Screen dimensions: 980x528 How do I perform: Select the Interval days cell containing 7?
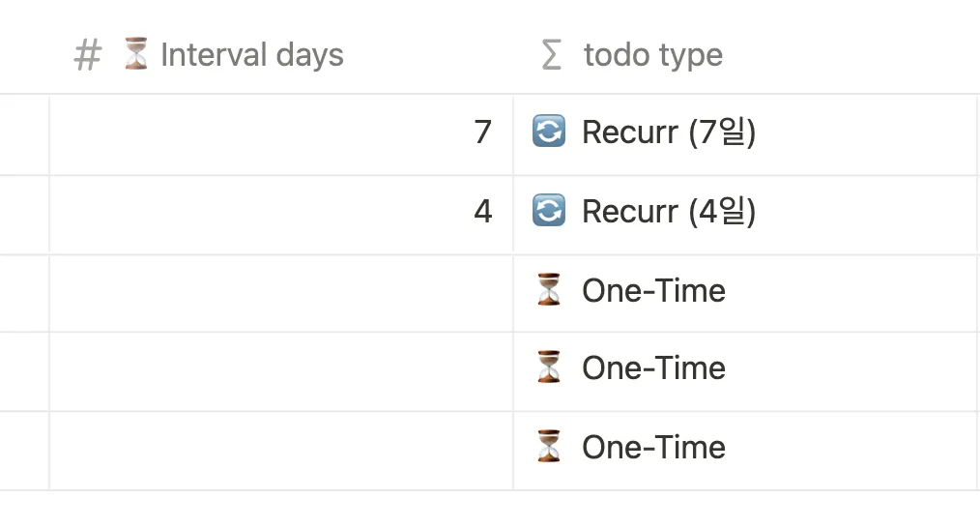click(280, 132)
